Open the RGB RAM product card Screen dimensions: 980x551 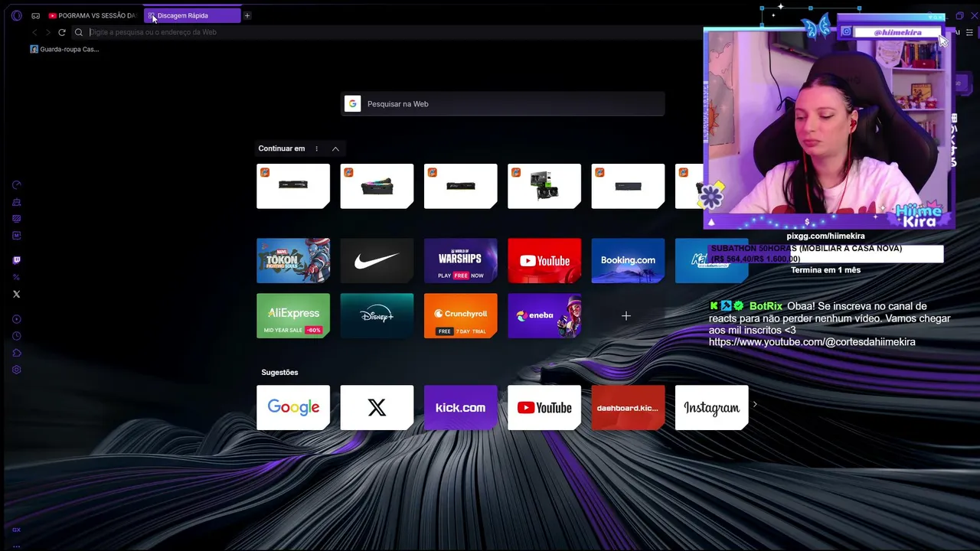[x=377, y=186]
